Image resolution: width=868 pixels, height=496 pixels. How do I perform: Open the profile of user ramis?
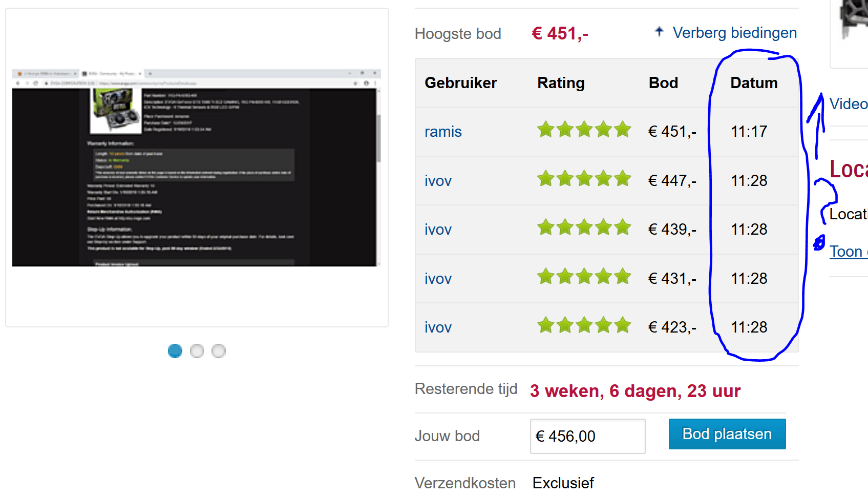(x=443, y=132)
